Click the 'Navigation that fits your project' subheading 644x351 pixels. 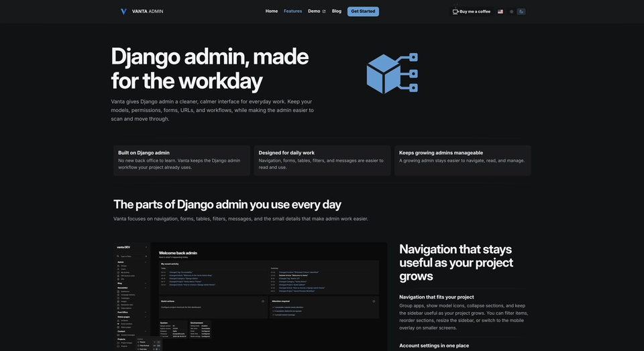point(436,297)
